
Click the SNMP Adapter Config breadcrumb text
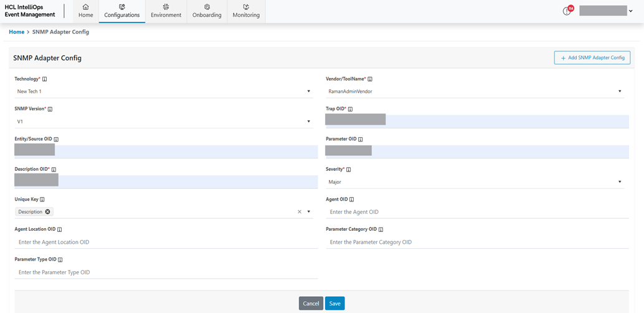pyautogui.click(x=60, y=32)
